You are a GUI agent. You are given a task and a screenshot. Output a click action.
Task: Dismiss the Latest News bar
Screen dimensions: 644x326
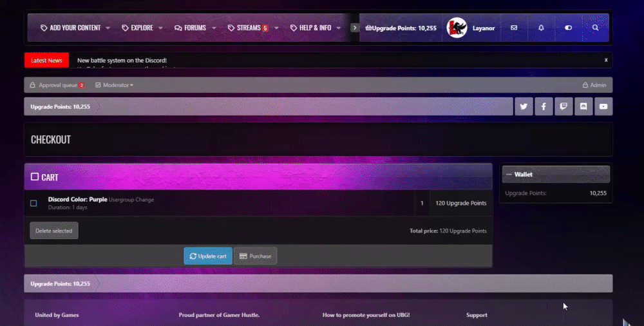pos(606,60)
